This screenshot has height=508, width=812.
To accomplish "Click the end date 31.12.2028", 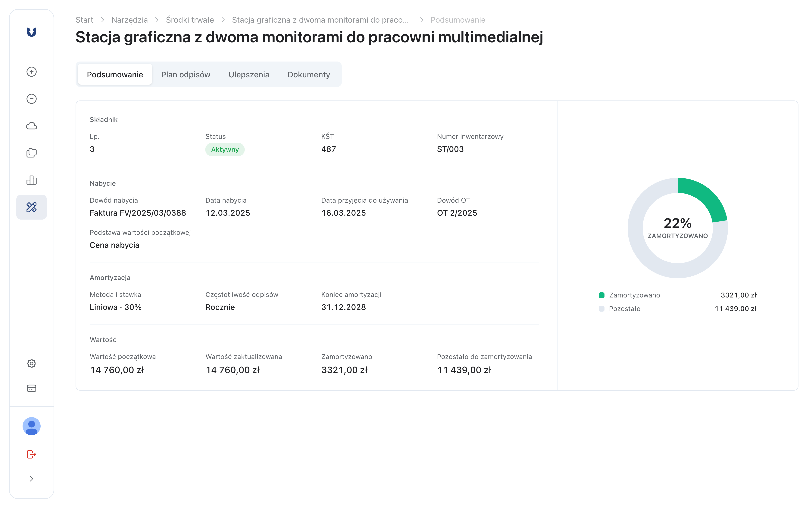I will (344, 307).
